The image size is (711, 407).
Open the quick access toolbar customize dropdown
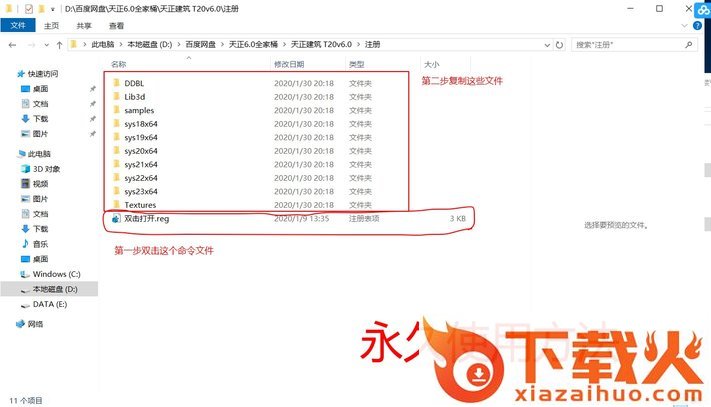53,9
